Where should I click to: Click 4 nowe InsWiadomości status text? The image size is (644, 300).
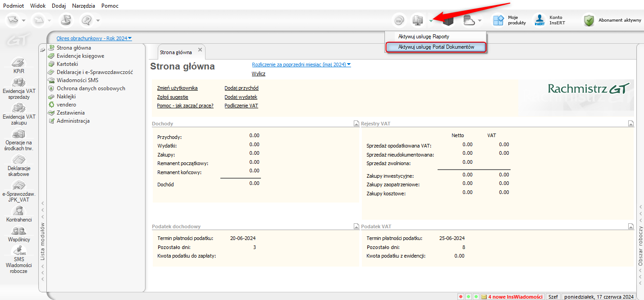(x=515, y=297)
